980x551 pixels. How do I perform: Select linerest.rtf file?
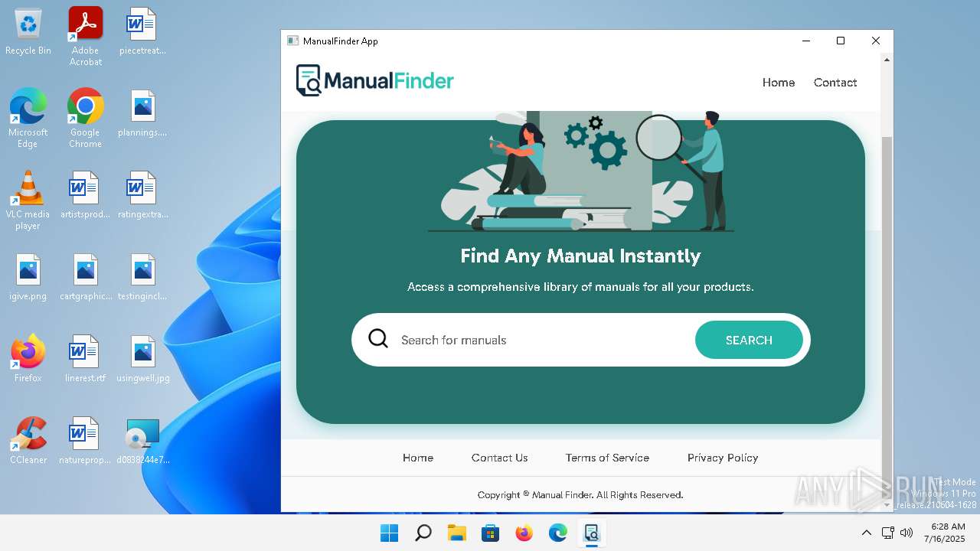coord(86,359)
